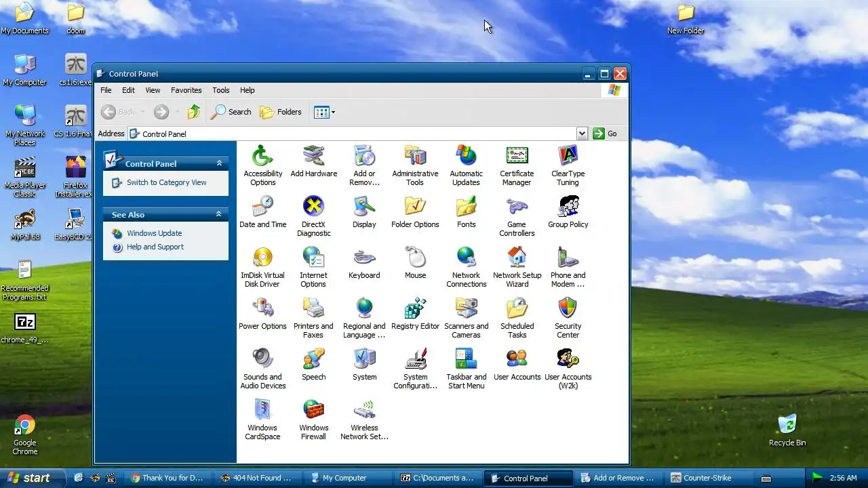Image resolution: width=868 pixels, height=488 pixels.
Task: Open the Help menu
Action: 247,90
